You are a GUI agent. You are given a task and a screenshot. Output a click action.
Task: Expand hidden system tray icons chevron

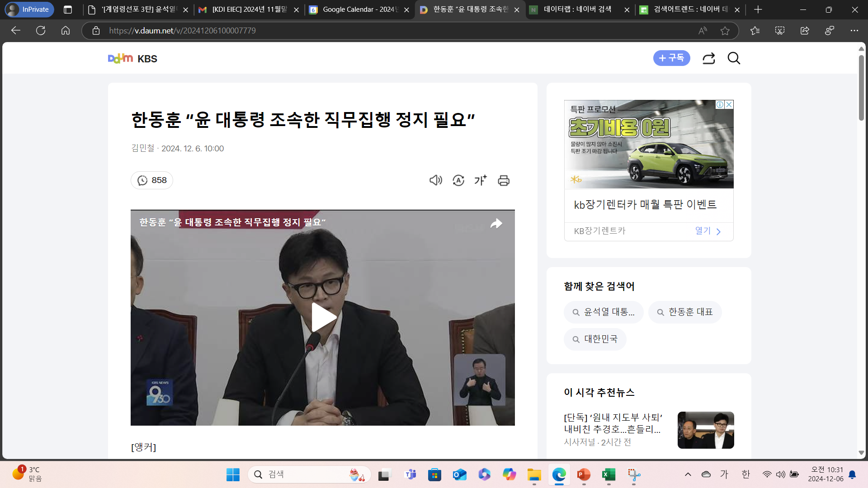pyautogui.click(x=688, y=474)
